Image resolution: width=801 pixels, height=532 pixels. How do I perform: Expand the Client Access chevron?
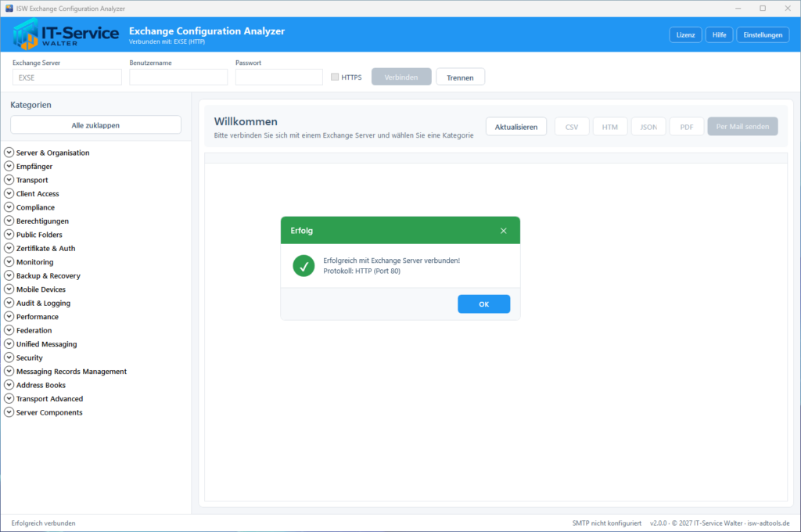pos(9,193)
